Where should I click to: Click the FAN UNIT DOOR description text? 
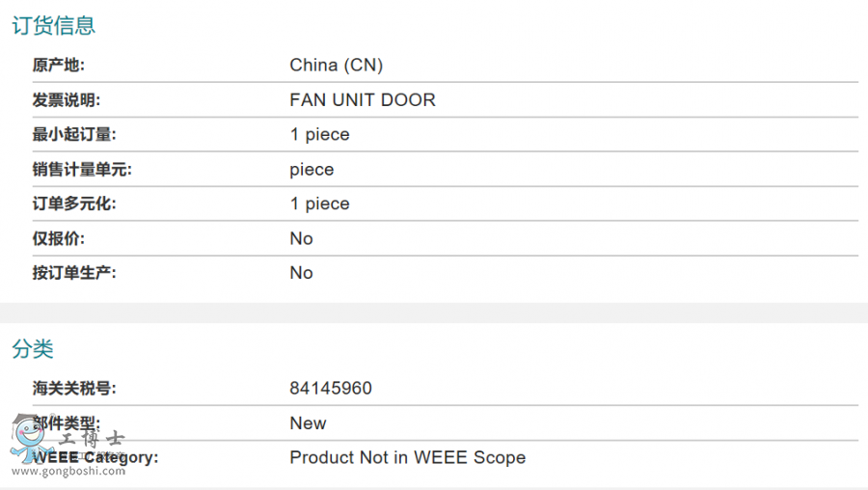[362, 100]
